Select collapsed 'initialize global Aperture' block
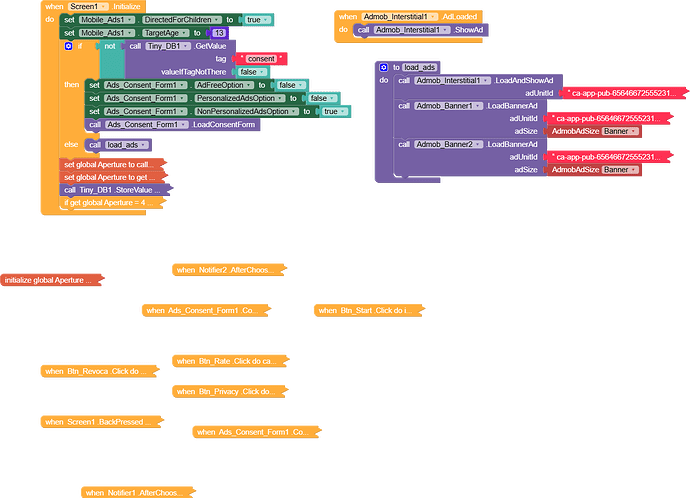Screen dimensions: 690x498 52,280
